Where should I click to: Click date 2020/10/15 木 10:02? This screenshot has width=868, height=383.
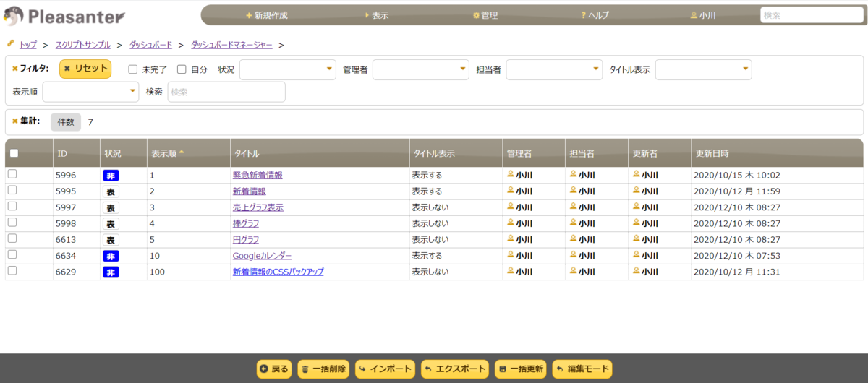(x=736, y=175)
